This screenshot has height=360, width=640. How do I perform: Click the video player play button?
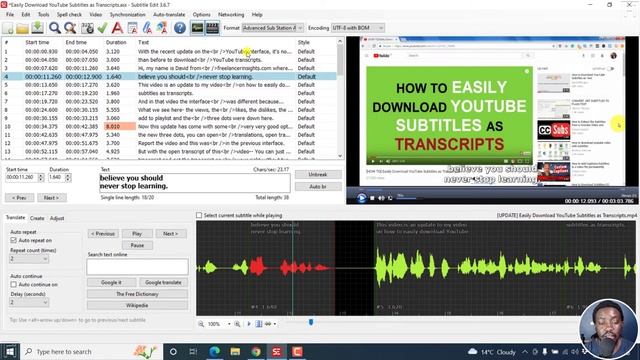coord(361,198)
